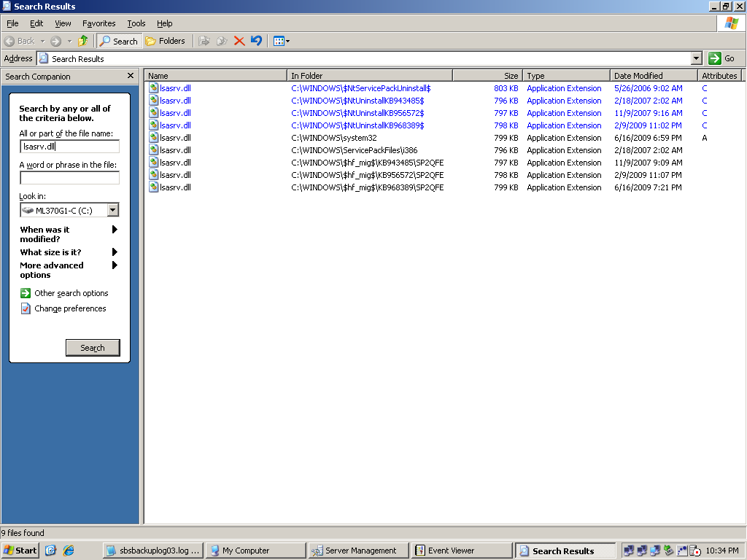
Task: Click the red Delete toolbar icon
Action: pyautogui.click(x=239, y=41)
